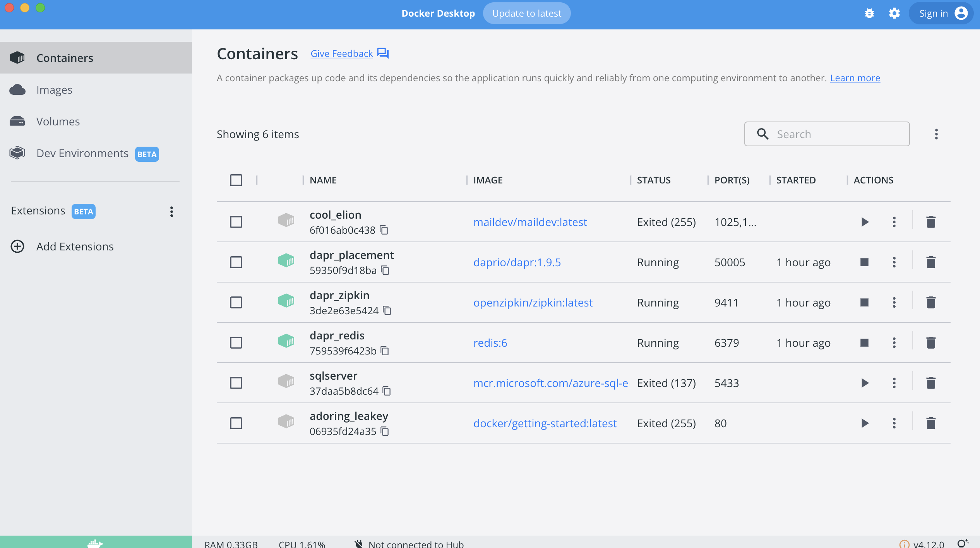Select the dapr_placement container checkbox

[x=236, y=262]
